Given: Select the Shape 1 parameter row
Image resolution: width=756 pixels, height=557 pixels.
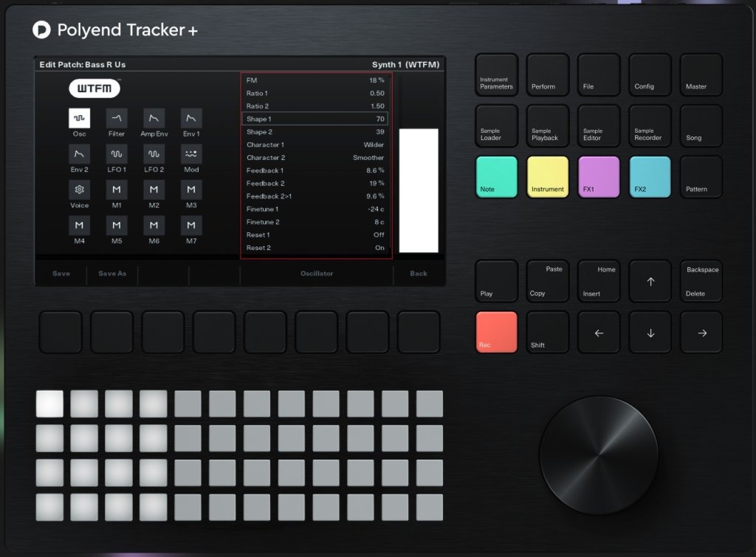Looking at the screenshot, I should click(315, 119).
